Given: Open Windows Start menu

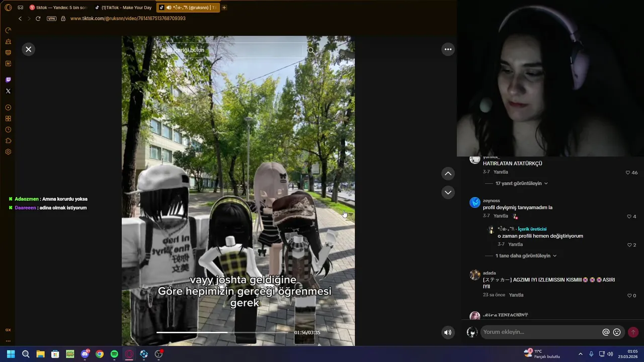Looking at the screenshot, I should 11,354.
